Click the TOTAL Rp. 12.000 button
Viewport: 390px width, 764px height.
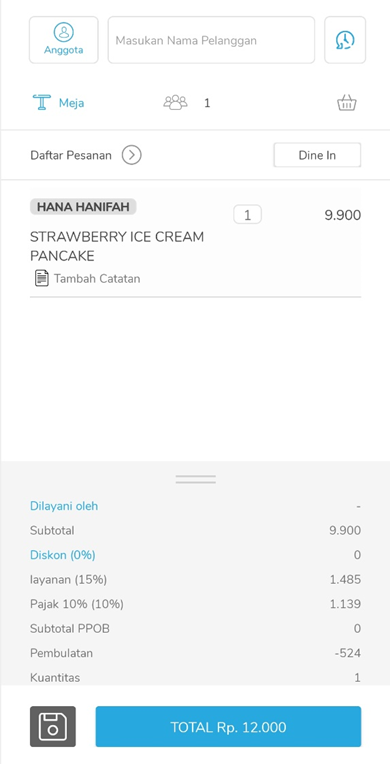pyautogui.click(x=228, y=726)
